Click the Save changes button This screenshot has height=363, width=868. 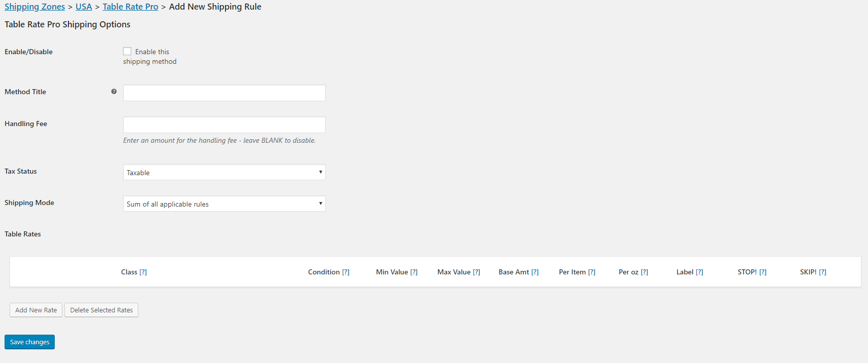29,342
